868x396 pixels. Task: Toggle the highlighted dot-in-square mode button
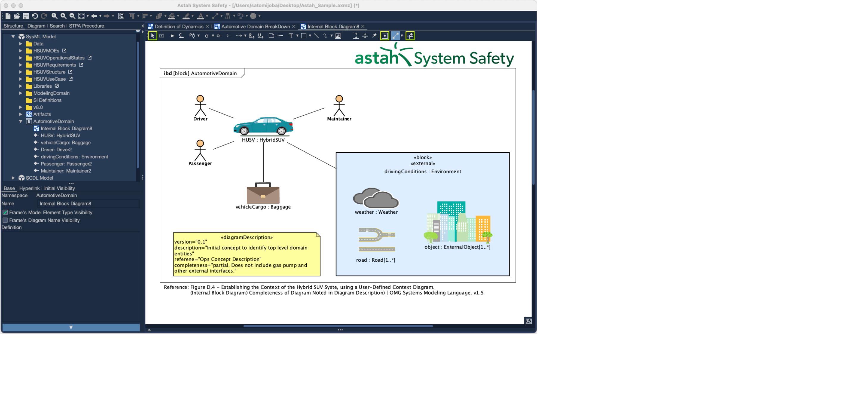(x=384, y=36)
